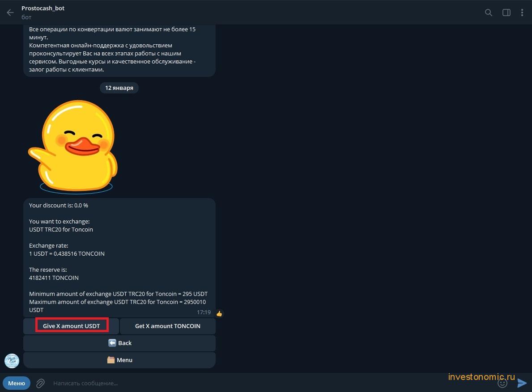
Task: Open the three-dot more options menu
Action: tap(522, 13)
